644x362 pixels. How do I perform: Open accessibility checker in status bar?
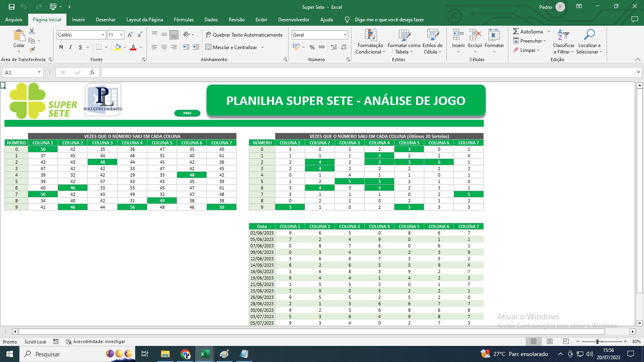tap(95, 341)
